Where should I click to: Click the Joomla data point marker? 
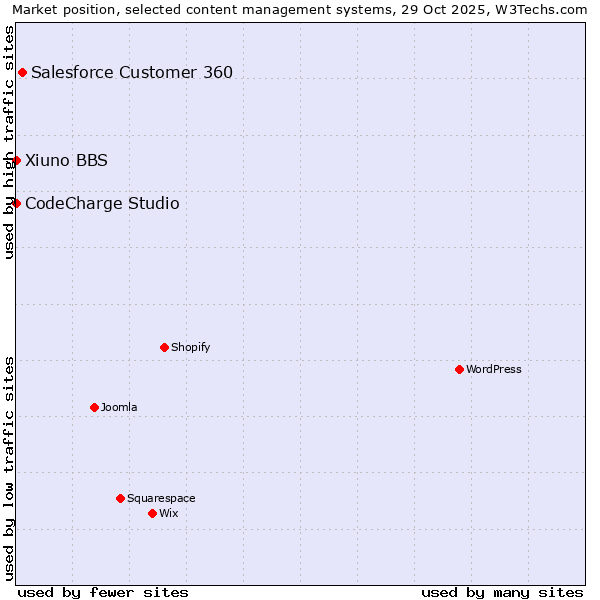coord(94,407)
